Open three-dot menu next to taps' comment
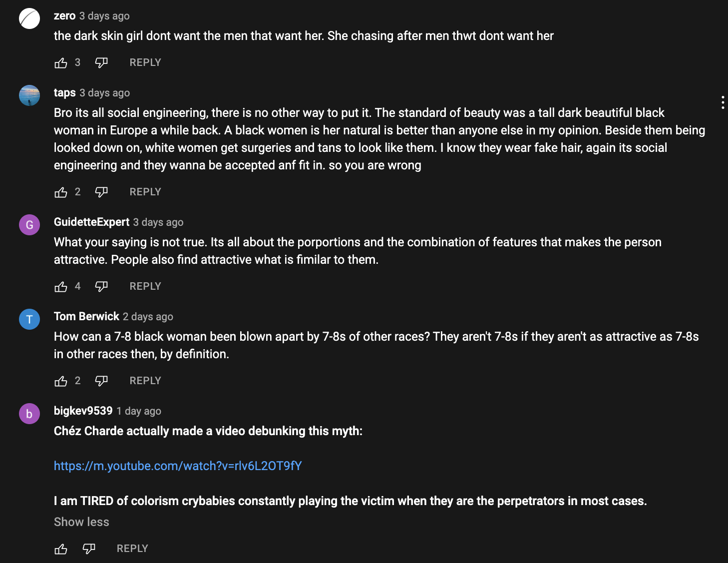728x563 pixels. 723,102
